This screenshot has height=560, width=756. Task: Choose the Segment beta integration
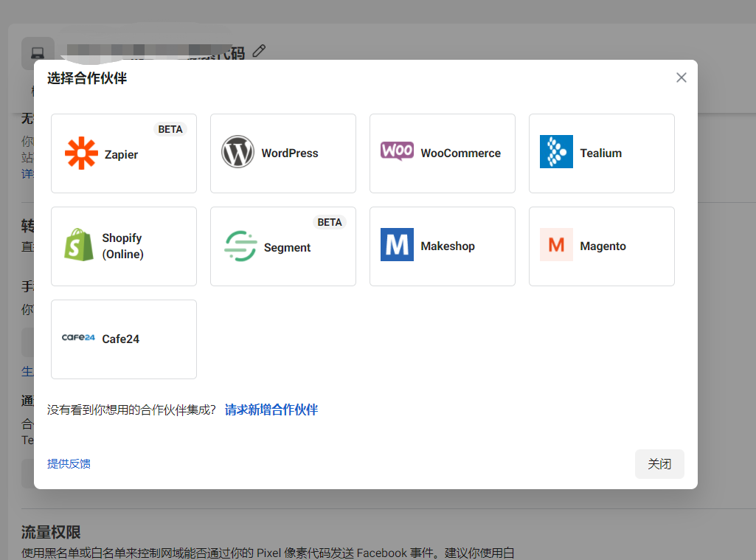[x=282, y=247]
